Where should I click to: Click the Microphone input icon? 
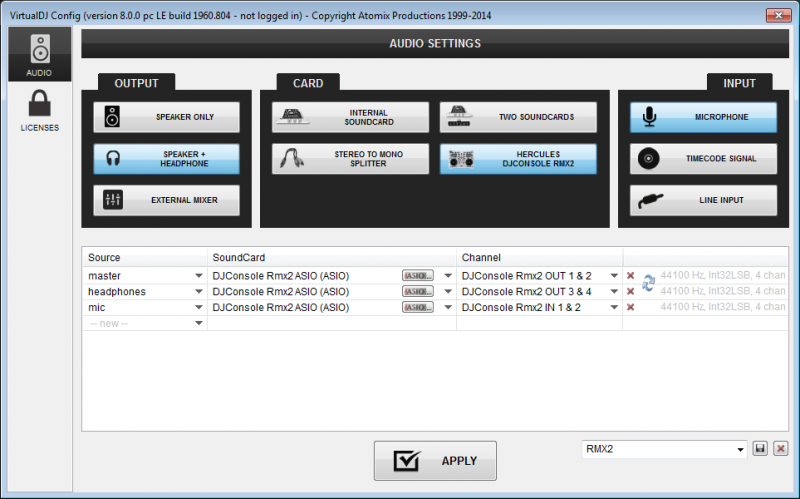(650, 117)
